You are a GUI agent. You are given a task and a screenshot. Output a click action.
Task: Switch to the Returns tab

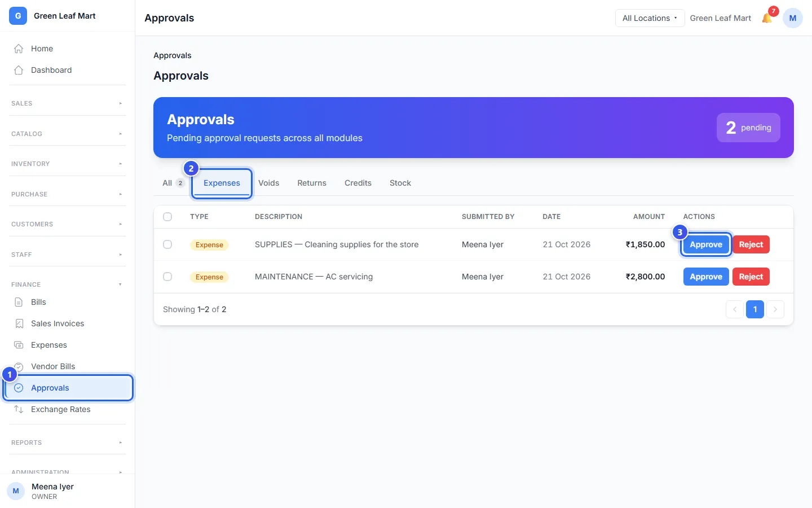click(312, 183)
